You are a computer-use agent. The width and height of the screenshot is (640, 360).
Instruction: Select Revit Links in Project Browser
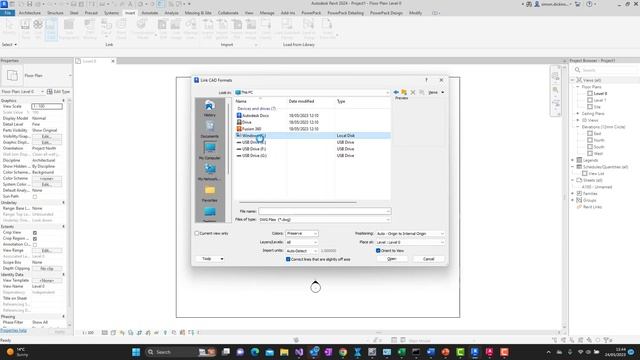tap(592, 207)
